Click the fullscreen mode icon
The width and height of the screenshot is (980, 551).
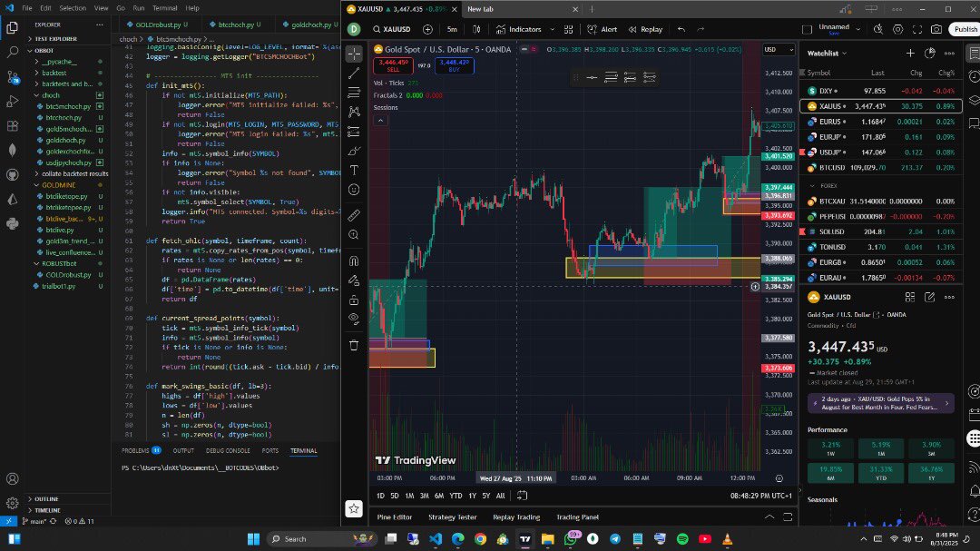917,29
